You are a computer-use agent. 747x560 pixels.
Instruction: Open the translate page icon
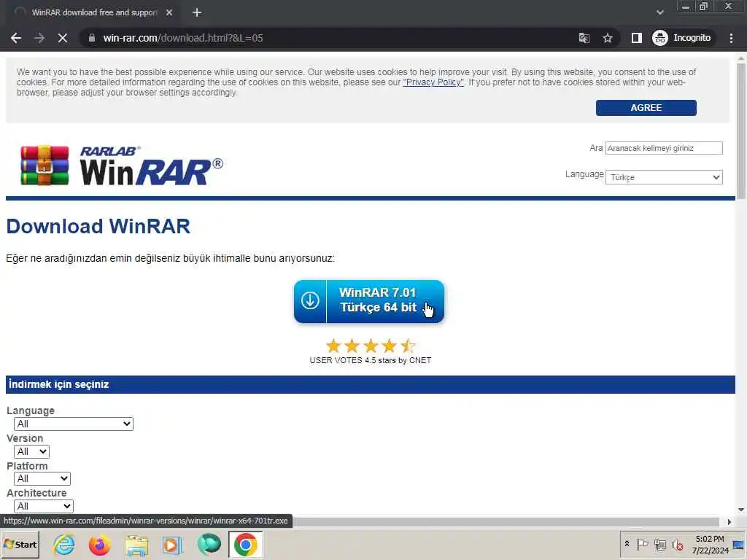click(x=584, y=38)
